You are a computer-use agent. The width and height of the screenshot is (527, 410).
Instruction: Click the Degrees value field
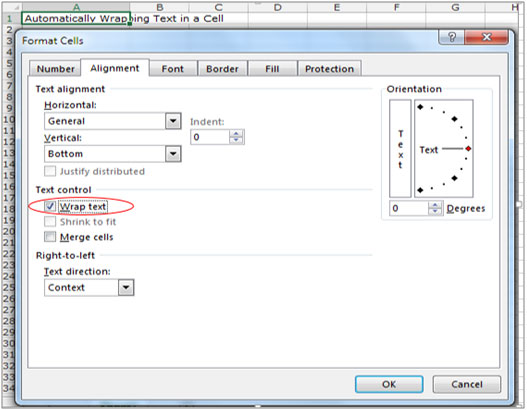click(409, 208)
